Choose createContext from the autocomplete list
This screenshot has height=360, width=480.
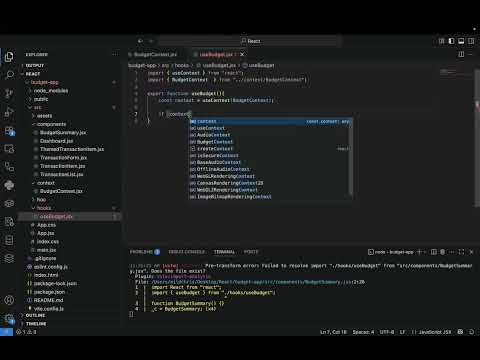point(270,149)
